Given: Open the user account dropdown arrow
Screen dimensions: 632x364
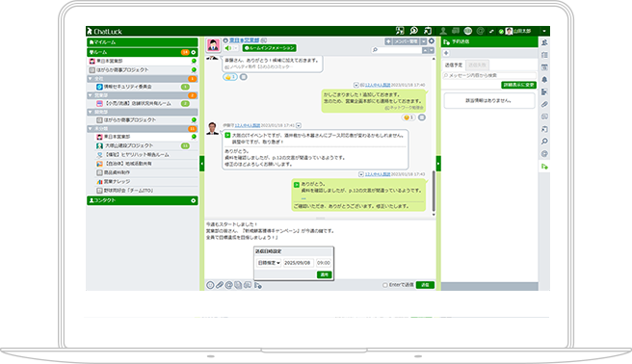Looking at the screenshot, I should pos(544,31).
